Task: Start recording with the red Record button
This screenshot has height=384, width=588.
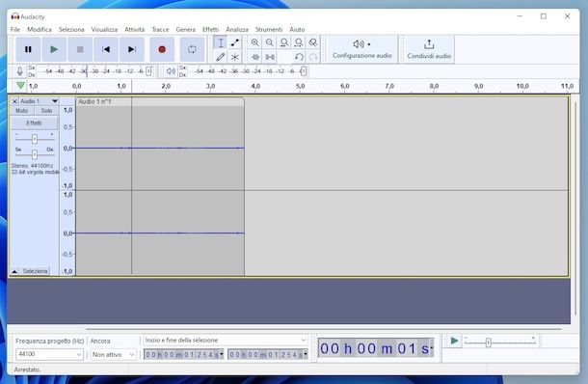Action: coord(162,49)
